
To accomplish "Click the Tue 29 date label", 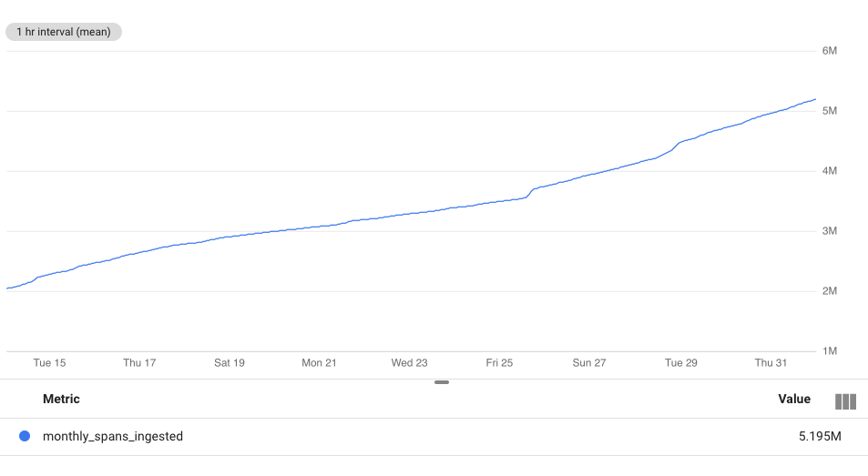I will [681, 362].
